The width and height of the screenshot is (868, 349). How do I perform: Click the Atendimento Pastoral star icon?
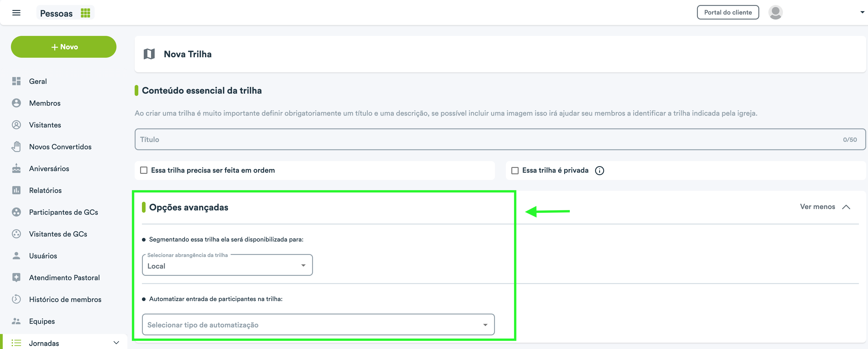[16, 277]
